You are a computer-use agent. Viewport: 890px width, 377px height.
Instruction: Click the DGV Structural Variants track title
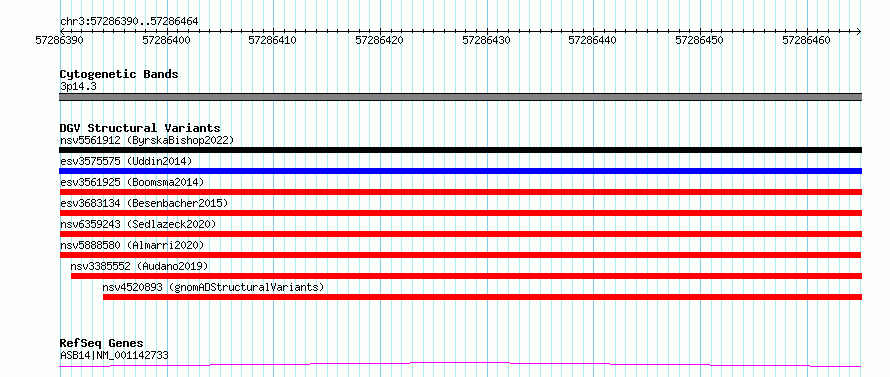coord(140,128)
